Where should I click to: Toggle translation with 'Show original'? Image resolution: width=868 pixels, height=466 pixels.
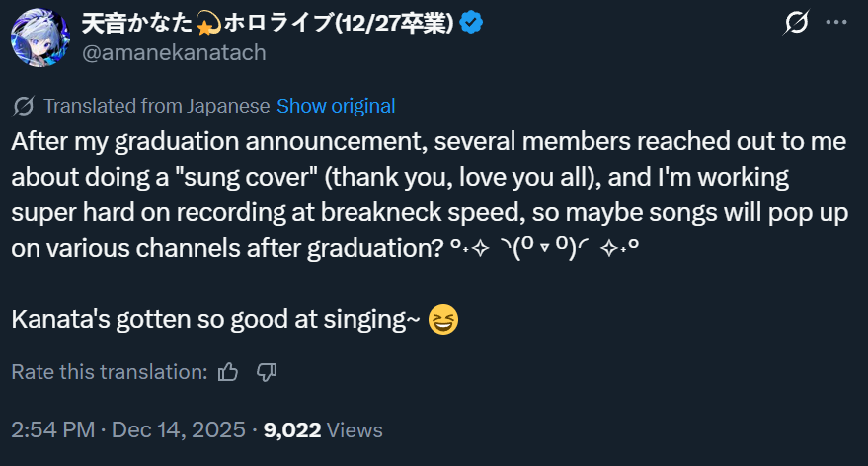click(x=336, y=106)
